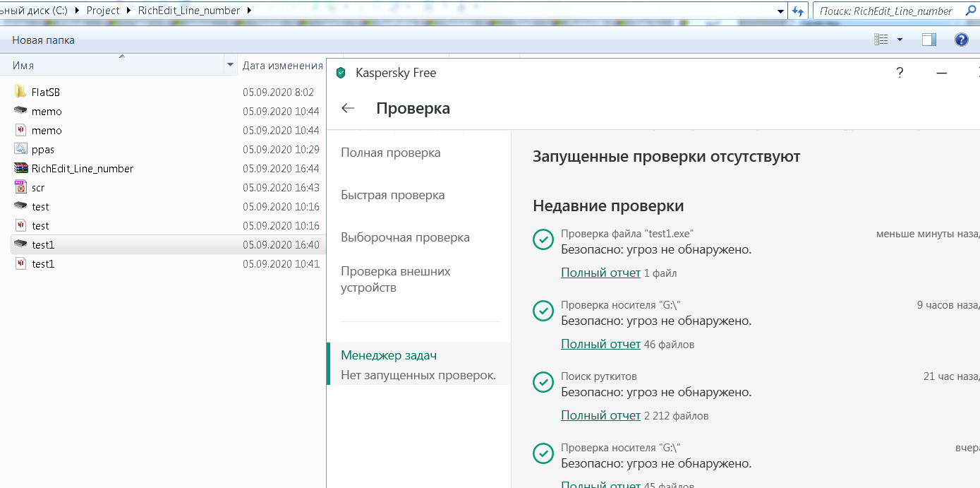
Task: Click the date 05.09.2020 16:43
Action: coord(281,187)
